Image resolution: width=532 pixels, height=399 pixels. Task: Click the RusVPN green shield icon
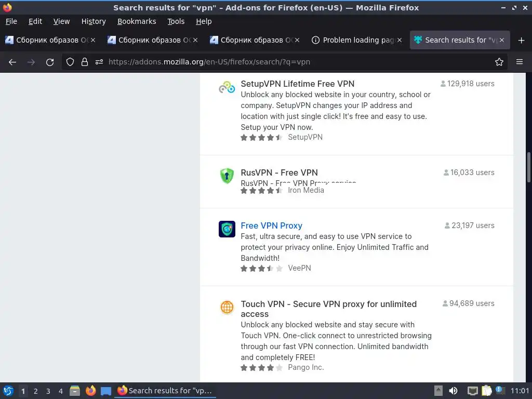point(227,176)
